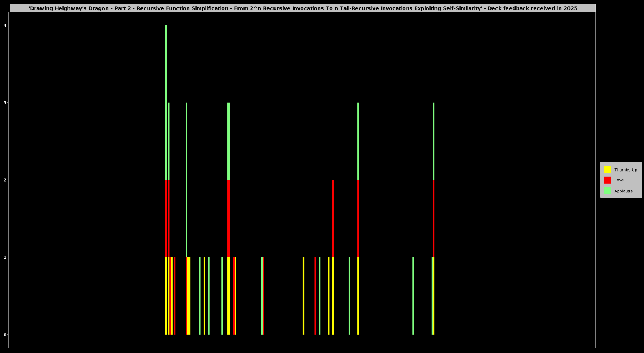Click the green top of the tallest bar
This screenshot has width=644, height=353.
pos(166,102)
